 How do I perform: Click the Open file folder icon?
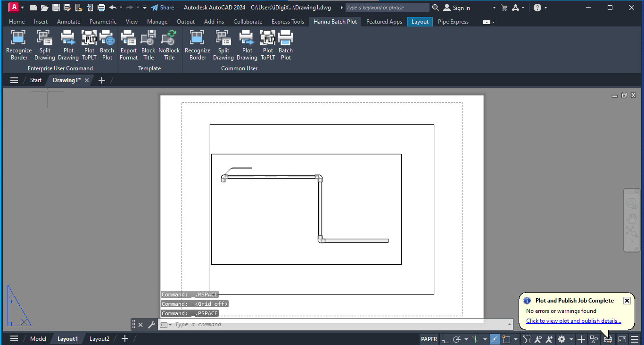(x=44, y=8)
